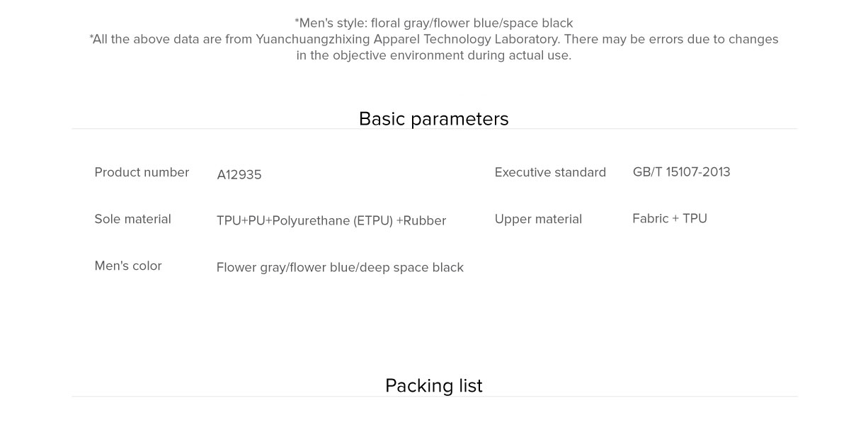Image resolution: width=868 pixels, height=425 pixels.
Task: Click "TPU+PU" at start of sole material value
Action: click(x=241, y=220)
